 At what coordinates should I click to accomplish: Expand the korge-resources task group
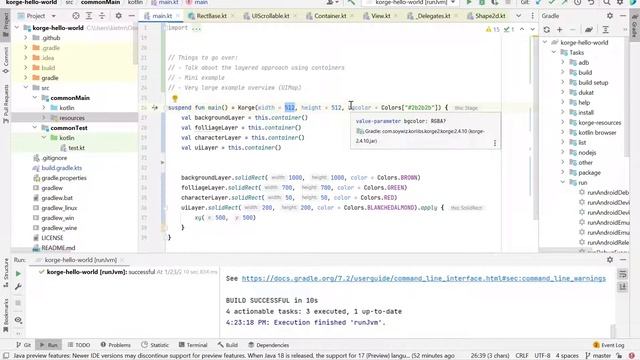(x=563, y=122)
